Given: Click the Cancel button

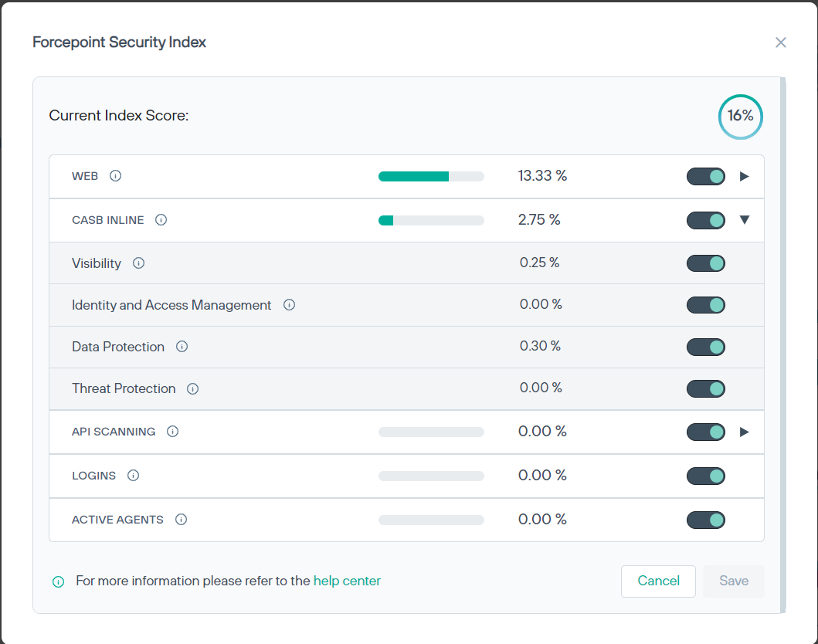Looking at the screenshot, I should point(658,581).
